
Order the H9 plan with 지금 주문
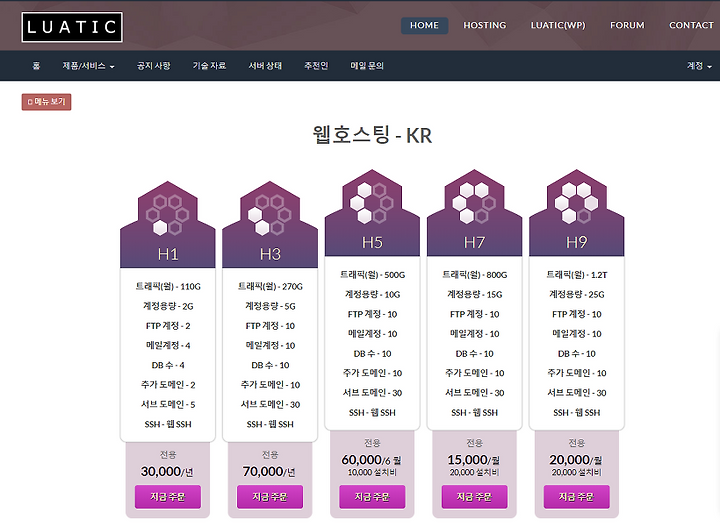576,497
